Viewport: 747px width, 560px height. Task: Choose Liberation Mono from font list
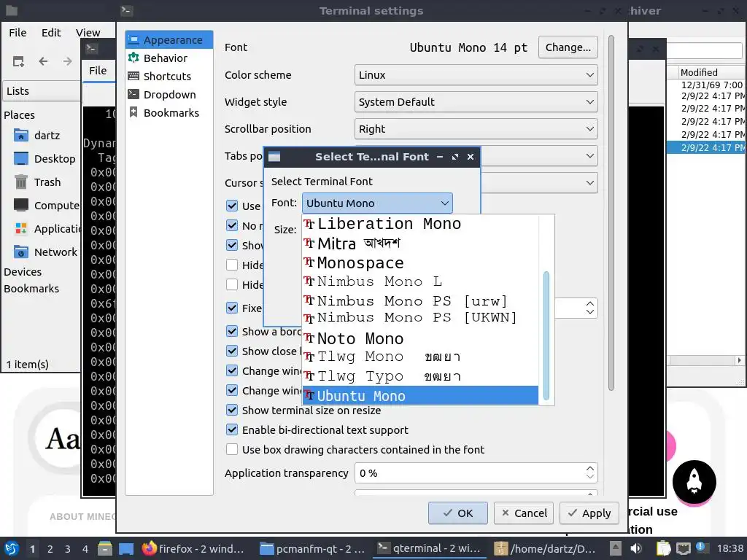(x=421, y=224)
